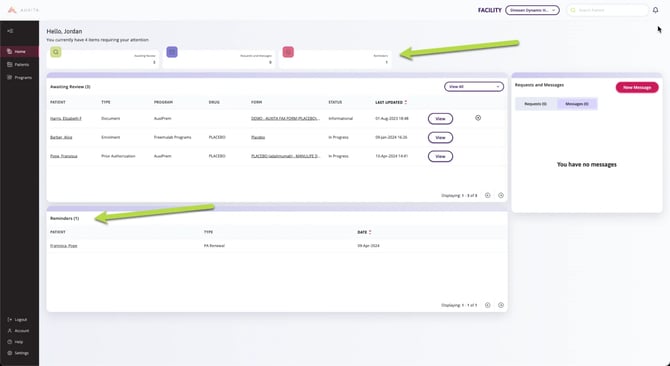Image resolution: width=670 pixels, height=366 pixels.
Task: Switch to the Messages tab
Action: click(576, 104)
